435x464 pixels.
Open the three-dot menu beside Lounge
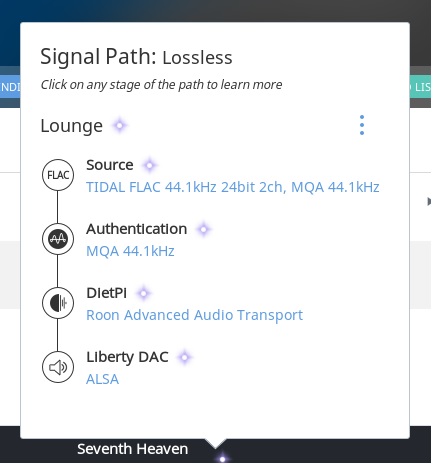[x=362, y=125]
